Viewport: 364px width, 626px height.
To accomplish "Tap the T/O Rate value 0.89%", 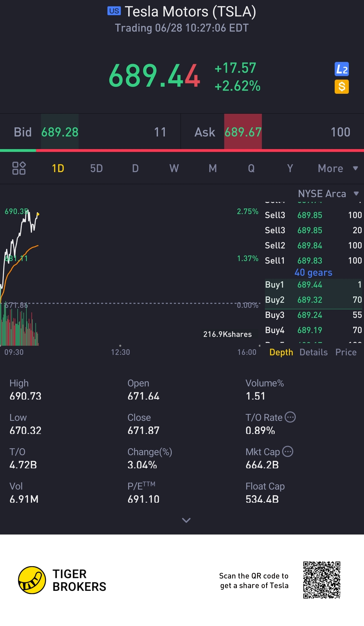I will tap(260, 430).
